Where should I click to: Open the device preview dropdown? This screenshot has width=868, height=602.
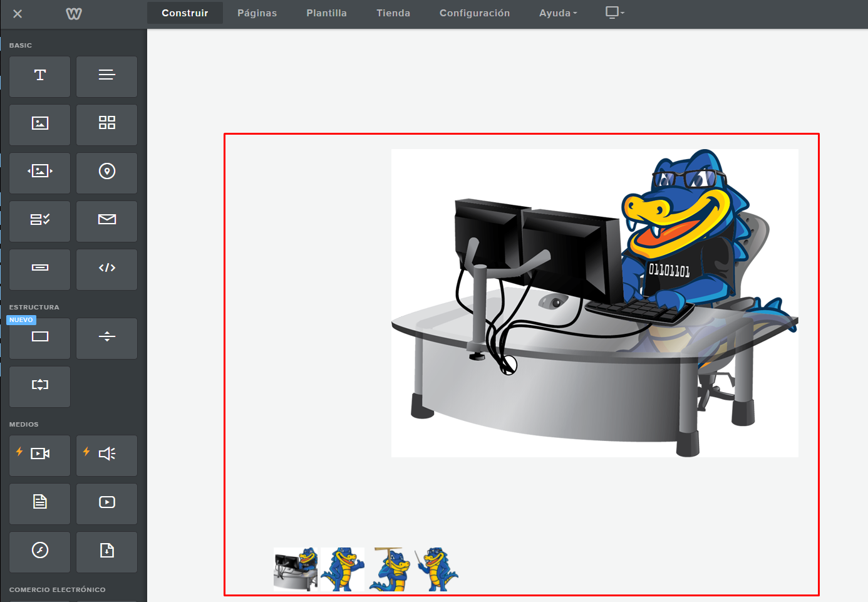(615, 13)
